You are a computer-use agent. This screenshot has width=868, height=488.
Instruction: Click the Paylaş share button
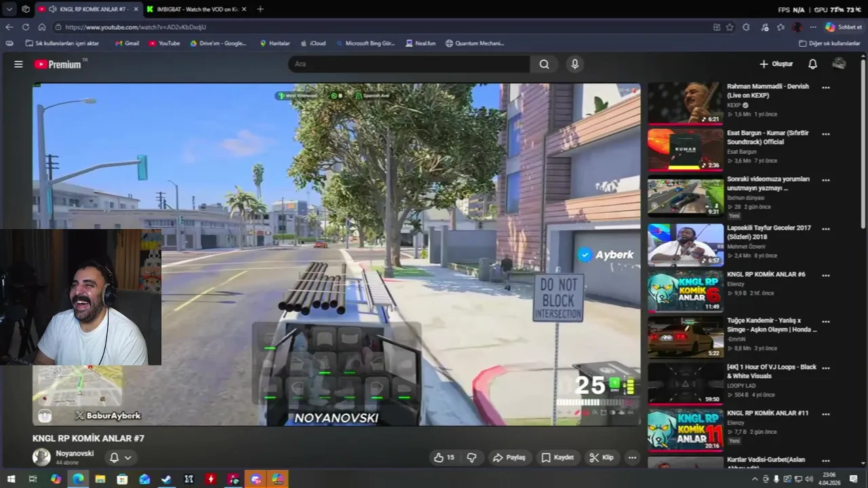[509, 457]
